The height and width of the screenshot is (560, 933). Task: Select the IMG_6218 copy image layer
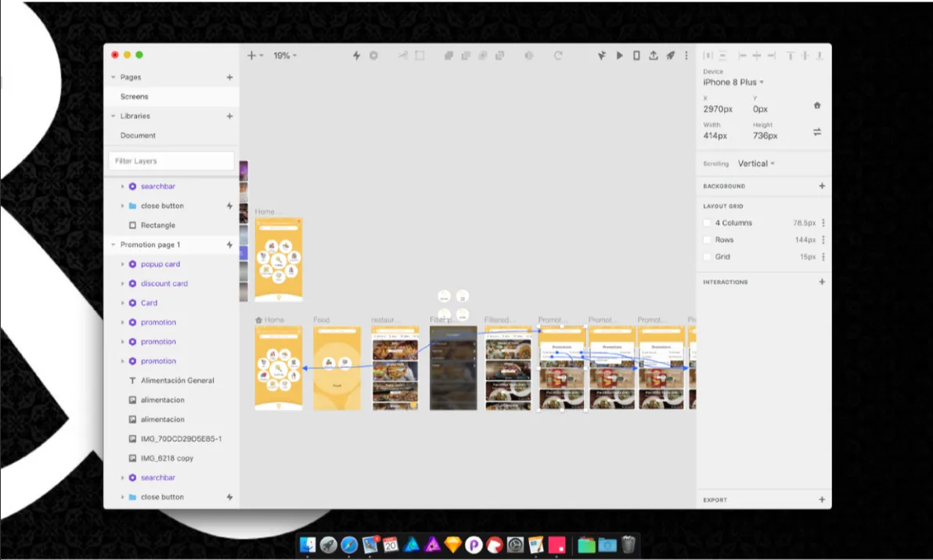tap(171, 458)
